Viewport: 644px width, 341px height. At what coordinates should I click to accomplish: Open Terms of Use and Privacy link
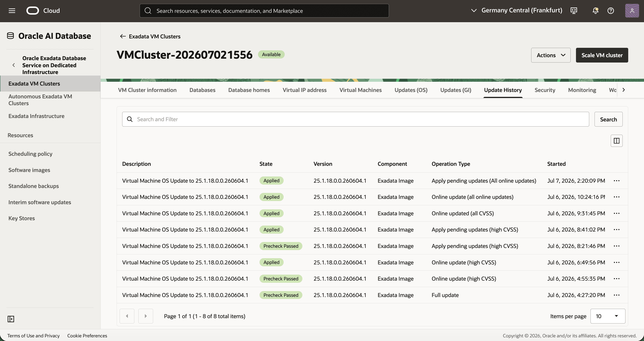click(33, 335)
